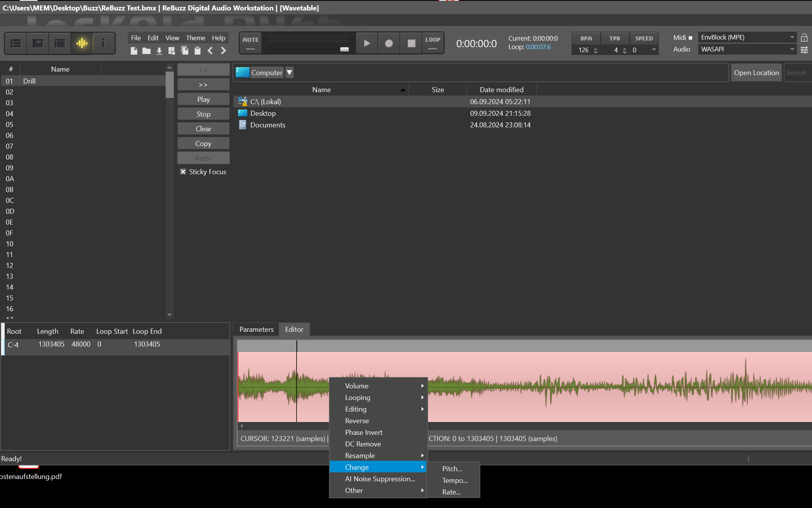Click the wavetable Copy button

tap(204, 144)
